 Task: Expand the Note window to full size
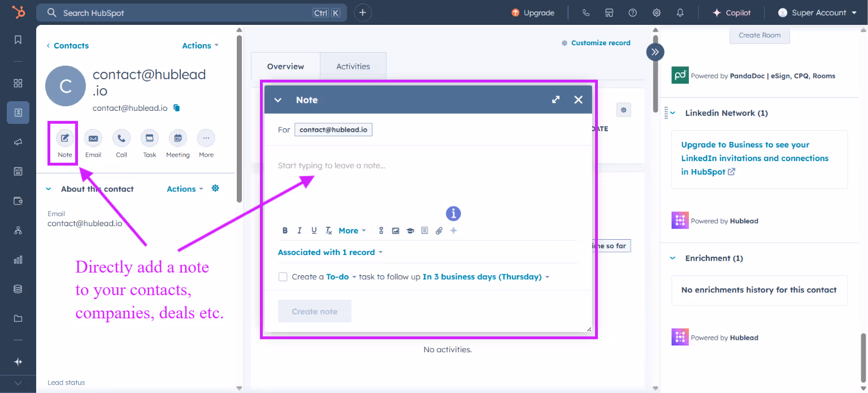556,100
